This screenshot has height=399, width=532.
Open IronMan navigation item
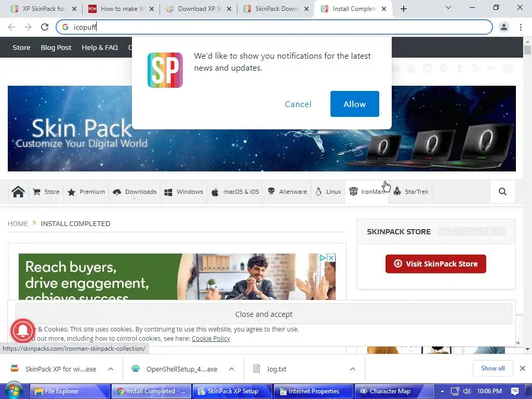pyautogui.click(x=367, y=192)
